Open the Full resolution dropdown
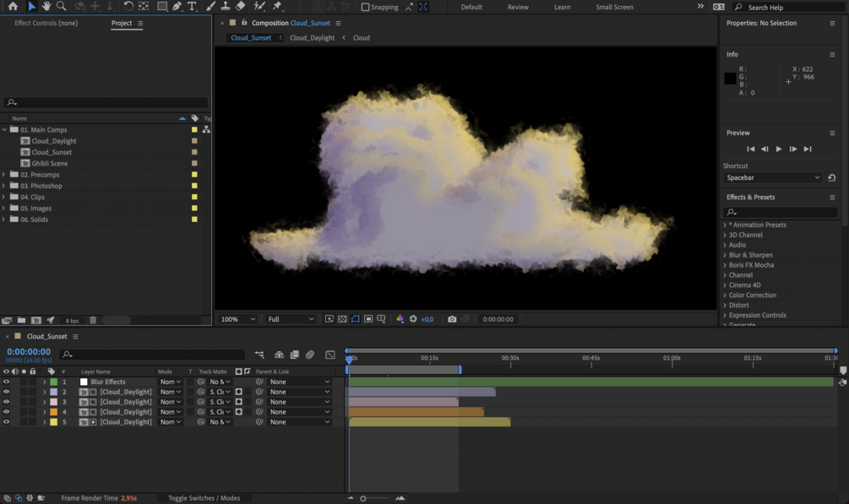Screen dimensions: 849x504 290,319
